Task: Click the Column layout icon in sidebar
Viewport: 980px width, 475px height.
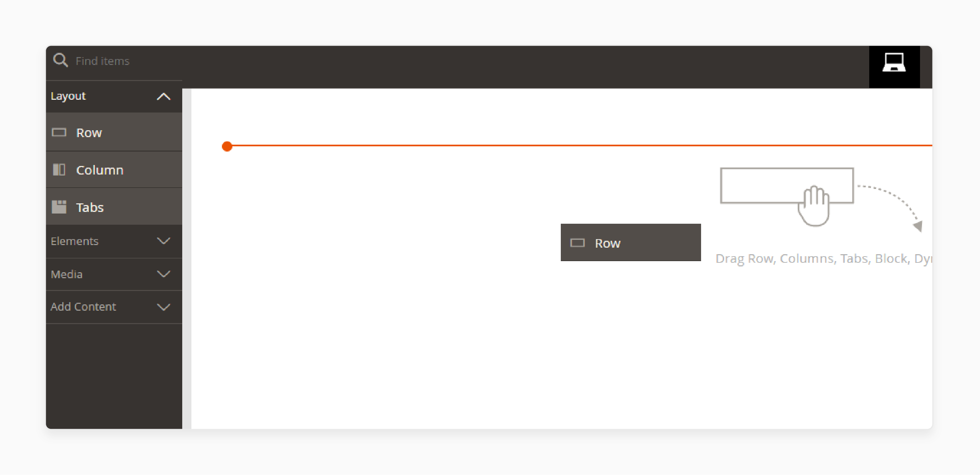Action: (x=61, y=170)
